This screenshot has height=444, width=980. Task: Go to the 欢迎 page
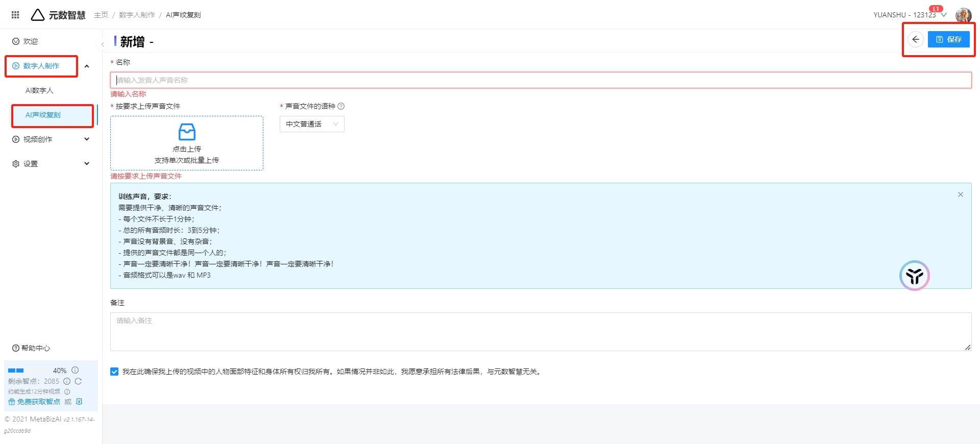click(x=30, y=41)
